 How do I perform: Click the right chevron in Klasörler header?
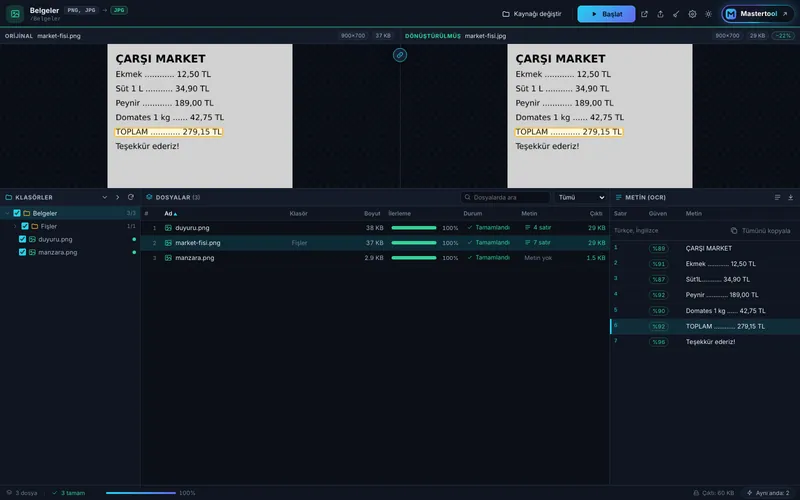(117, 197)
